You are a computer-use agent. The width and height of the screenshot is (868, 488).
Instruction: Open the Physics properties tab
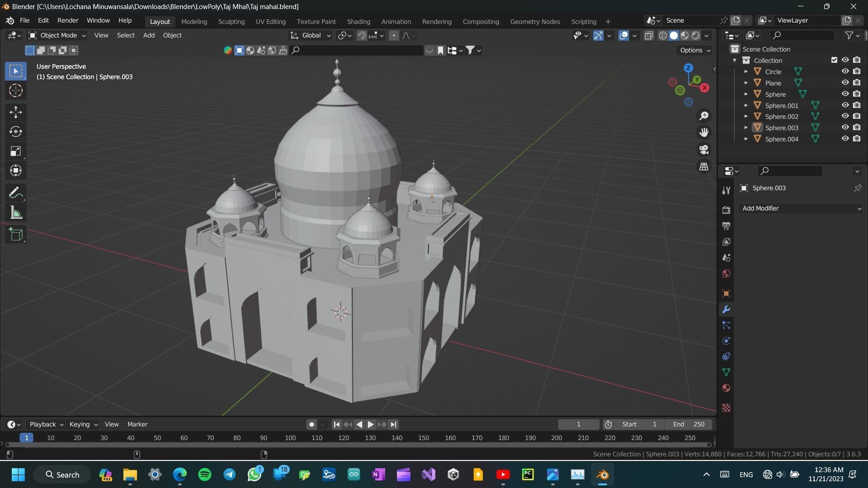point(726,341)
